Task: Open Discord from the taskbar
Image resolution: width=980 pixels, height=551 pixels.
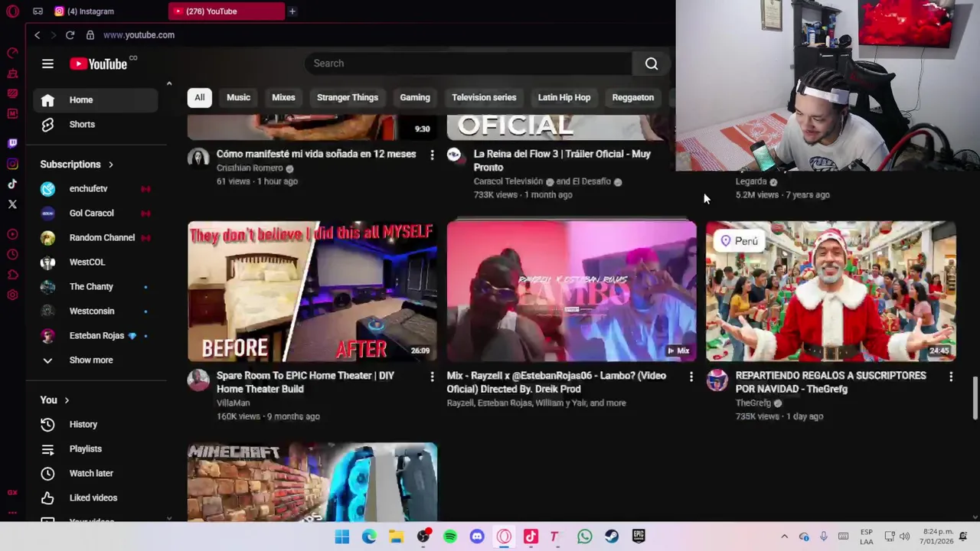Action: (x=477, y=536)
